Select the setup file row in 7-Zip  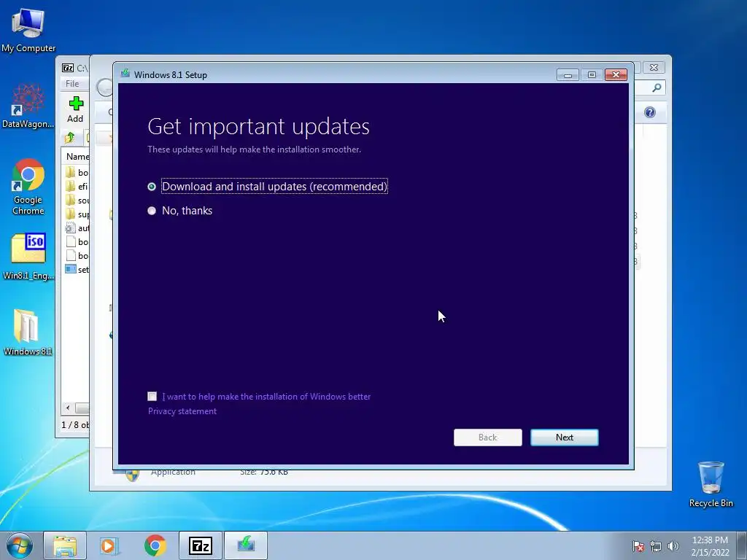coord(77,270)
